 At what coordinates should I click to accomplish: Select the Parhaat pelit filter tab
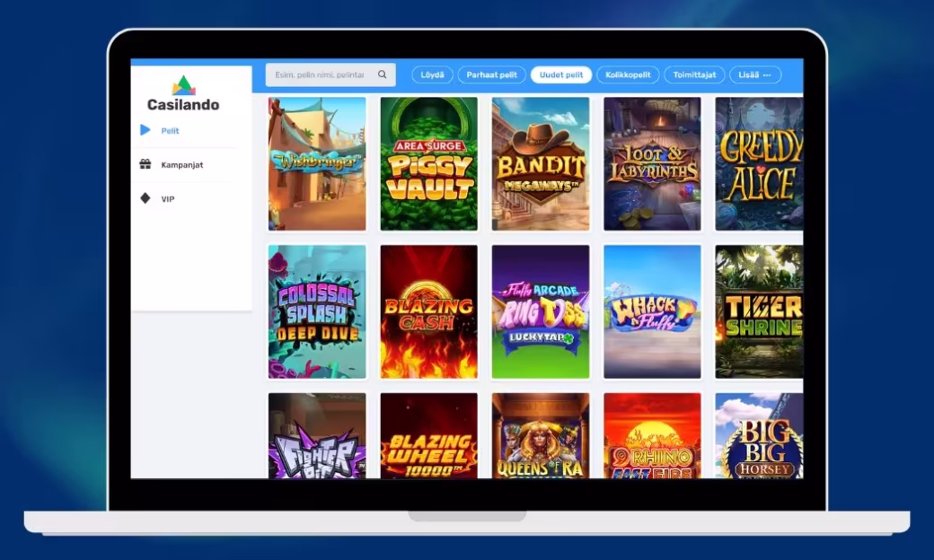[x=491, y=74]
